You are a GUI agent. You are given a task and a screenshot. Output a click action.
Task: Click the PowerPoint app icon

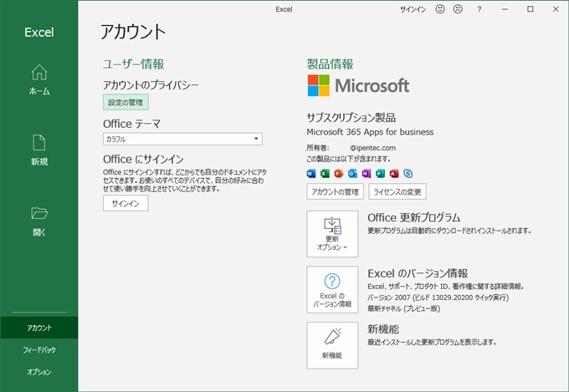[x=339, y=174]
